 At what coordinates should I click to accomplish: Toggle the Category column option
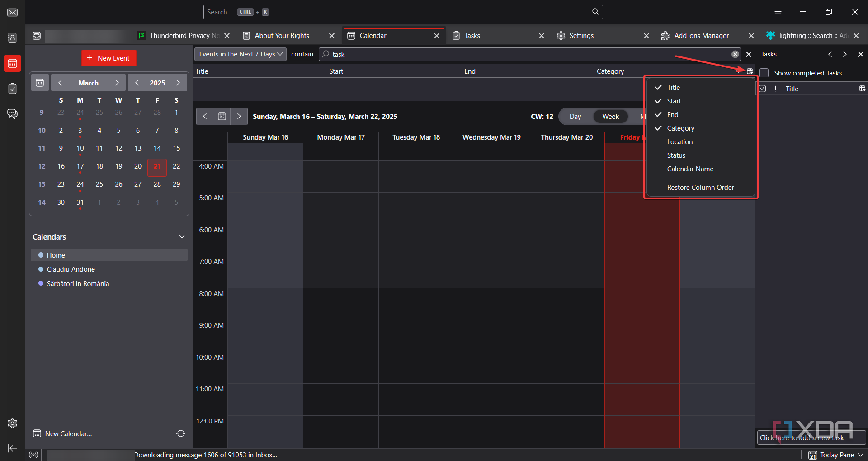pyautogui.click(x=701, y=128)
